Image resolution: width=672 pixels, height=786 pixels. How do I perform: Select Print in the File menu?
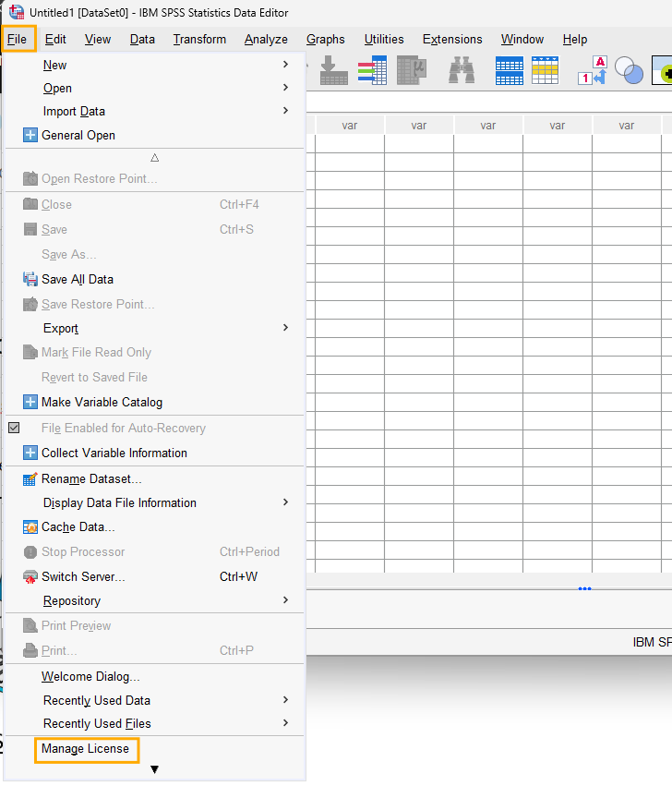[x=155, y=650]
